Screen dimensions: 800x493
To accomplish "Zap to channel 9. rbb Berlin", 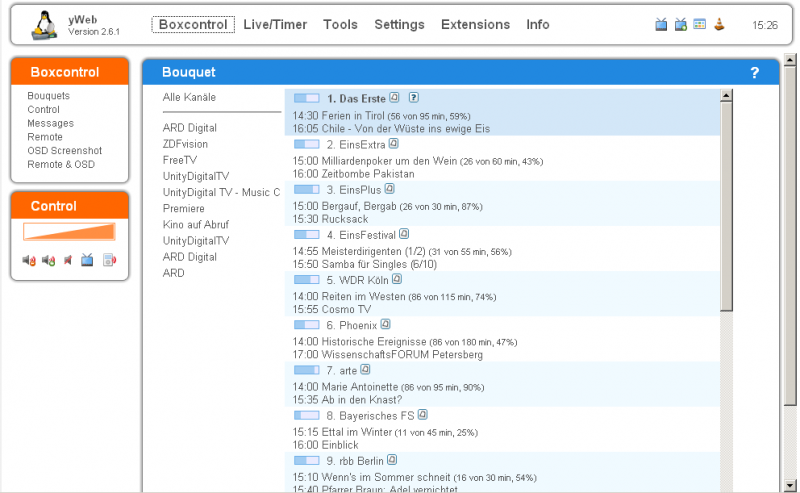I will (355, 461).
